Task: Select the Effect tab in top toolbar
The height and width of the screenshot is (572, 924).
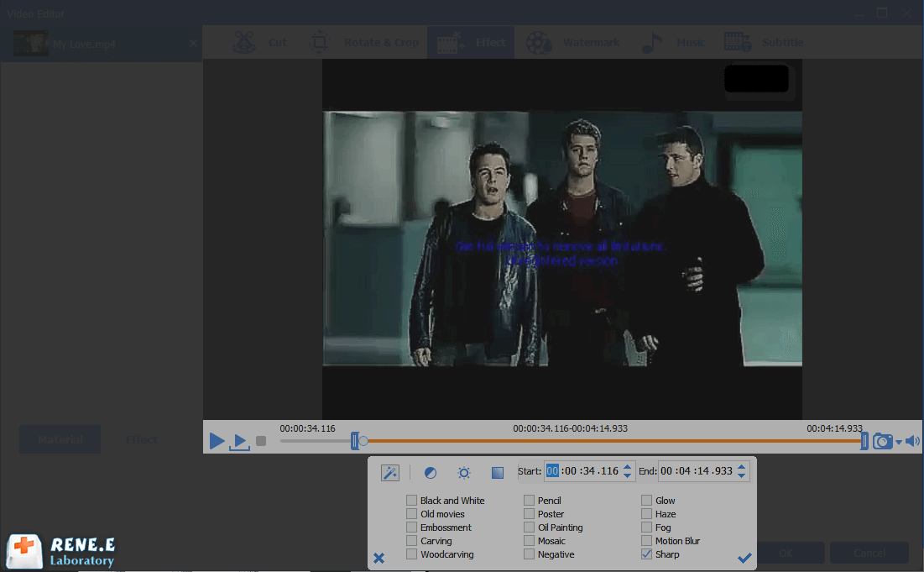Action: pyautogui.click(x=471, y=43)
